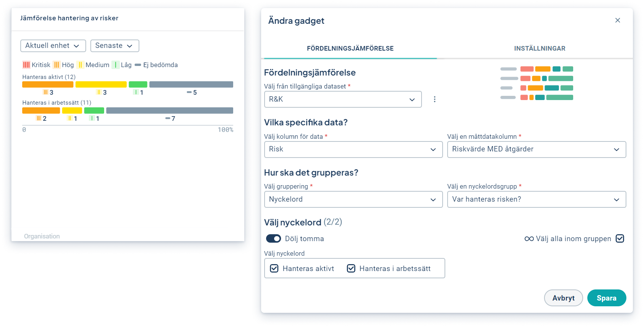Click the infinity icon by Välj alla inom gruppen
Screen dimensions: 644x327
pos(529,239)
